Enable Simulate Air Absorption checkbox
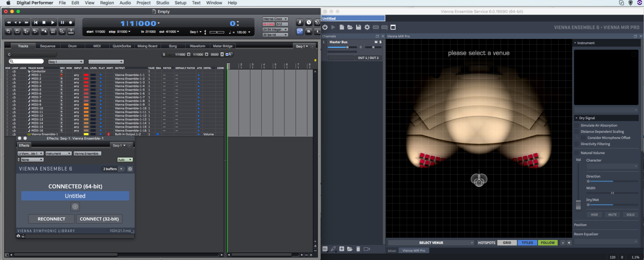Screen dimensions: 644x260 (x=577, y=125)
